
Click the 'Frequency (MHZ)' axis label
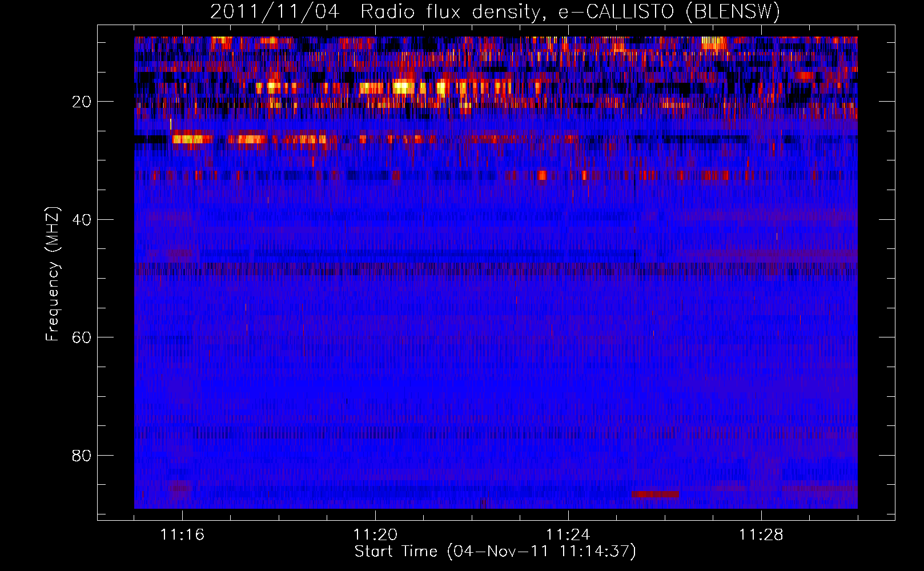click(53, 274)
